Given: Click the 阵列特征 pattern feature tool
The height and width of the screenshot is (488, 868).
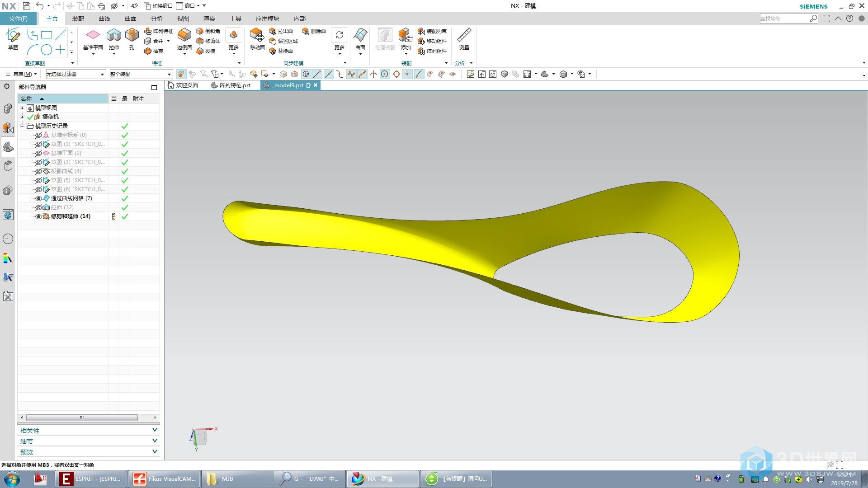Looking at the screenshot, I should pos(159,31).
